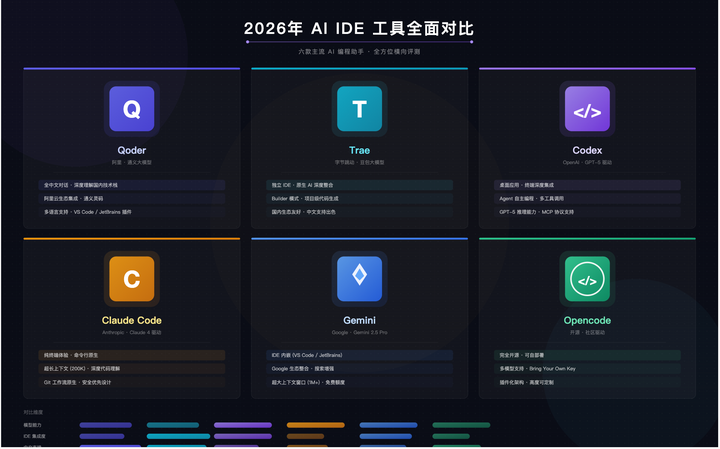Click Qoder's '全中文对话' feature row
Screen dimensions: 720x449
pyautogui.click(x=132, y=185)
